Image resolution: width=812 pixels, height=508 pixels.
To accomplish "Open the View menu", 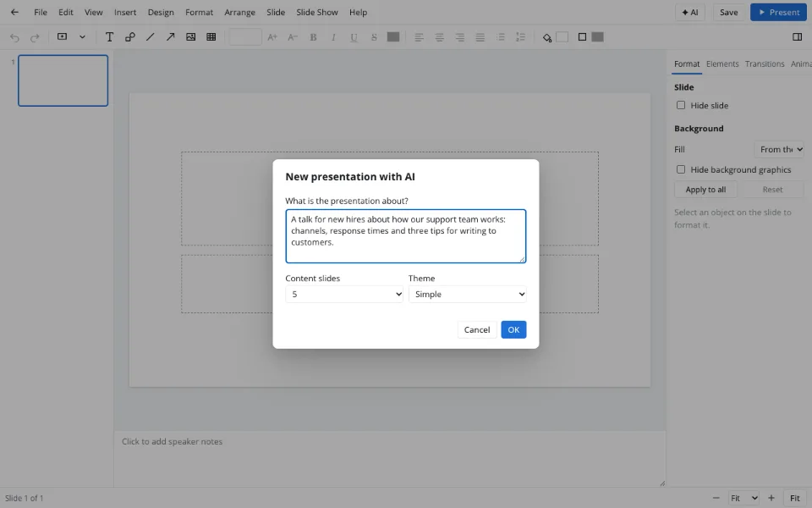I will (94, 12).
